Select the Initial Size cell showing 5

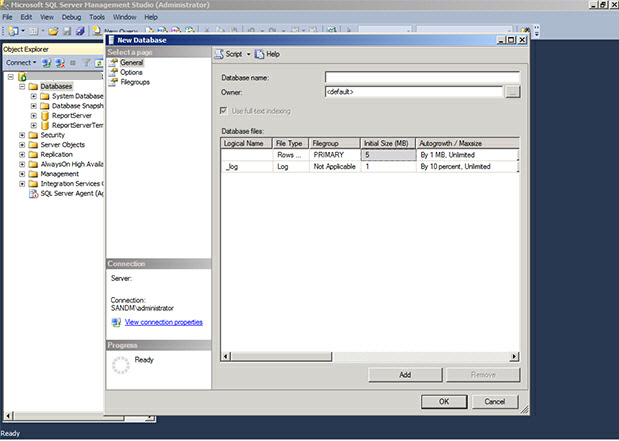[388, 155]
